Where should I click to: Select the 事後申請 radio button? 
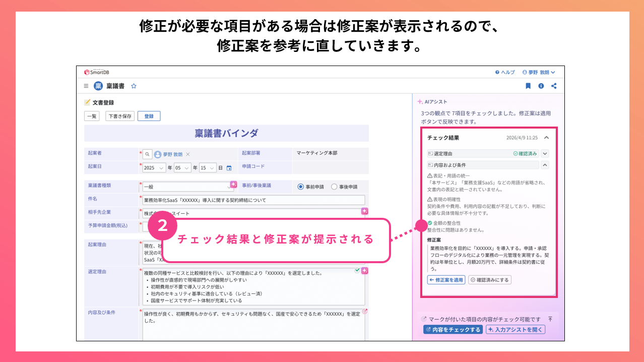click(x=334, y=187)
